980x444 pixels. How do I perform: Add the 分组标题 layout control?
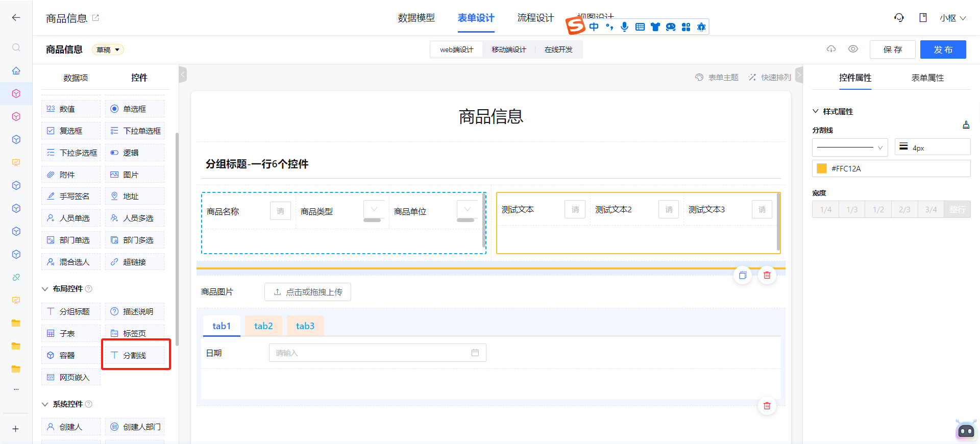70,311
